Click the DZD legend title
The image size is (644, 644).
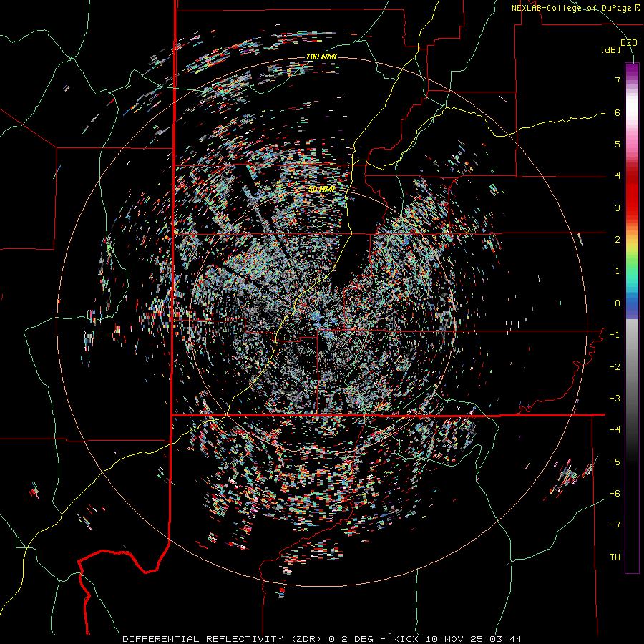click(628, 43)
